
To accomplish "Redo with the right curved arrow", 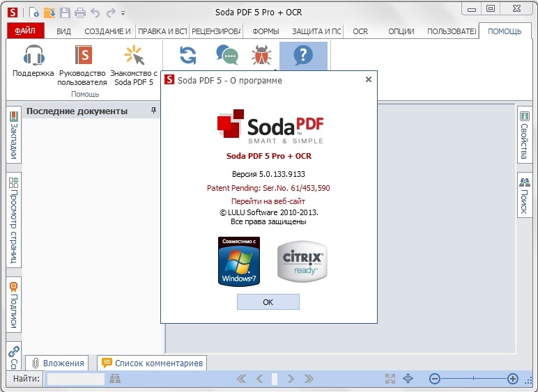I will pos(111,13).
